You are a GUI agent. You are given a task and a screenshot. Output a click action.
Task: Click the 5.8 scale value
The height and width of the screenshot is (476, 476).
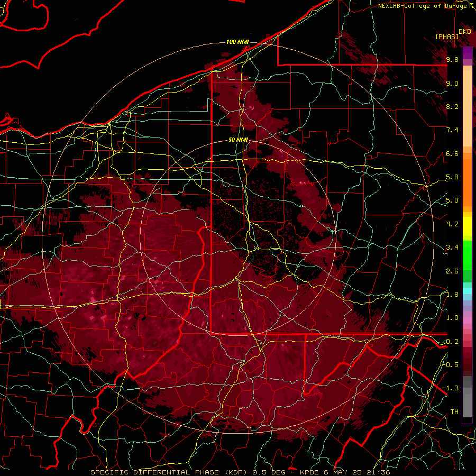pyautogui.click(x=452, y=177)
